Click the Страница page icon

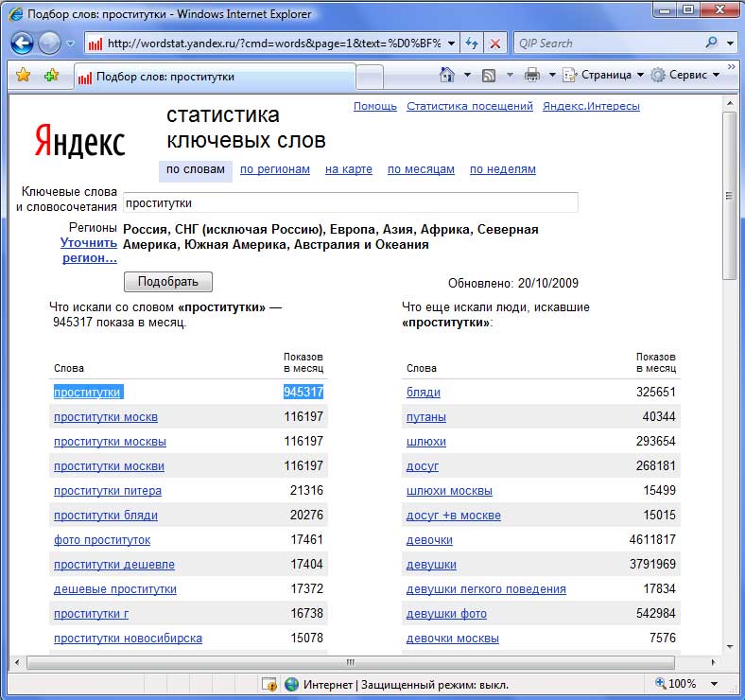(x=569, y=75)
